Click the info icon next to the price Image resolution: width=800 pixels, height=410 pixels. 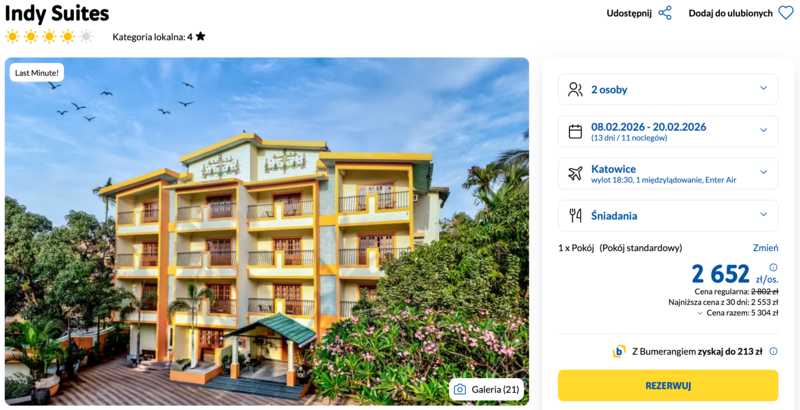[773, 267]
